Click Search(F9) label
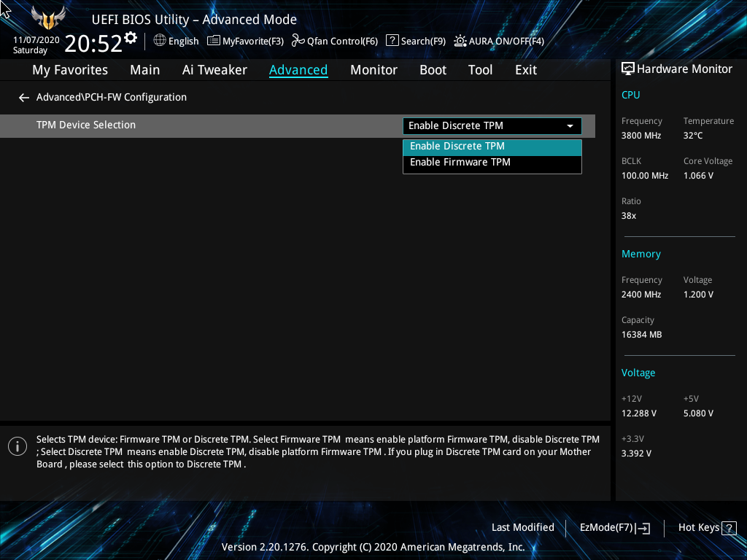Screen dimensions: 747x560 (423, 42)
